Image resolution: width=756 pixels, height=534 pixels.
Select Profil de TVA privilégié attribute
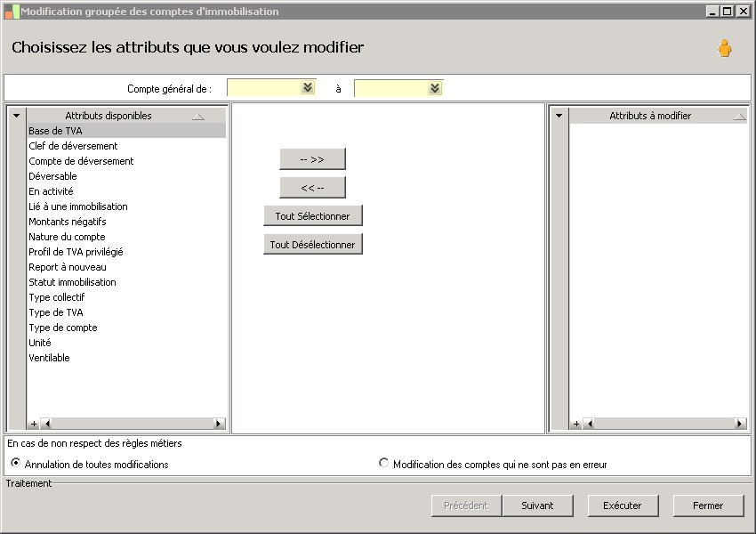126,252
